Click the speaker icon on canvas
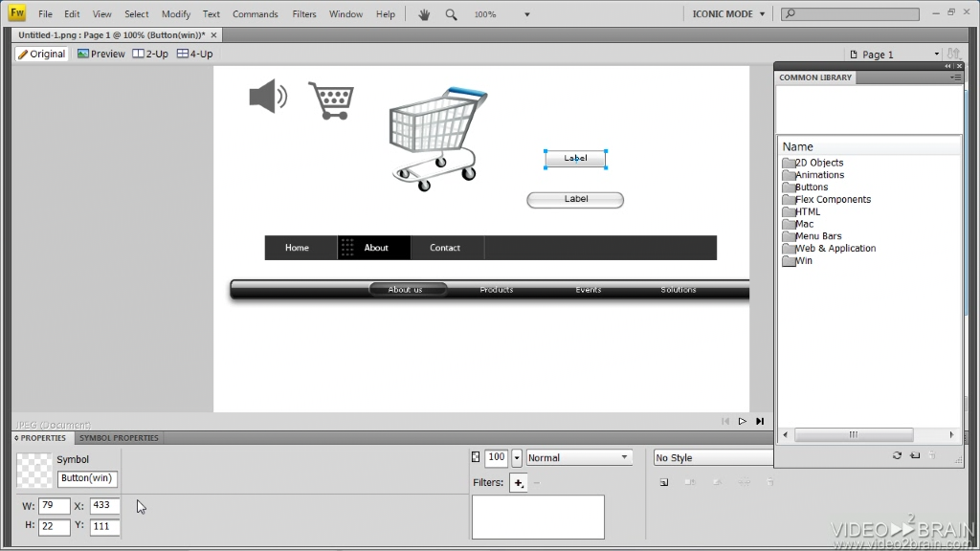This screenshot has width=980, height=551. (x=267, y=97)
